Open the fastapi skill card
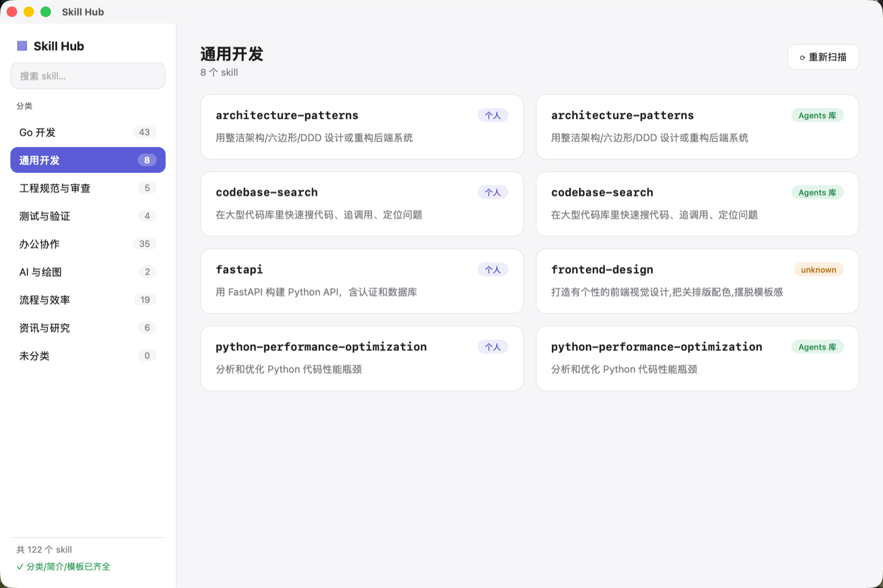883x588 pixels. click(362, 281)
